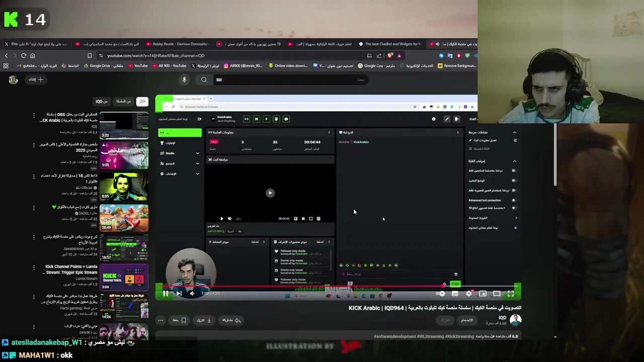Image resolution: width=644 pixels, height=362 pixels.
Task: Click the Brave shield icon in address bar
Action: click(x=390, y=55)
